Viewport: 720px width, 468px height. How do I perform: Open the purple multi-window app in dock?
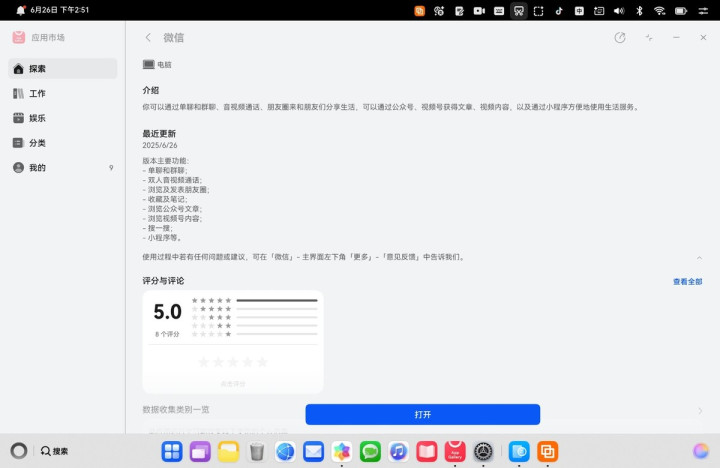(x=200, y=451)
